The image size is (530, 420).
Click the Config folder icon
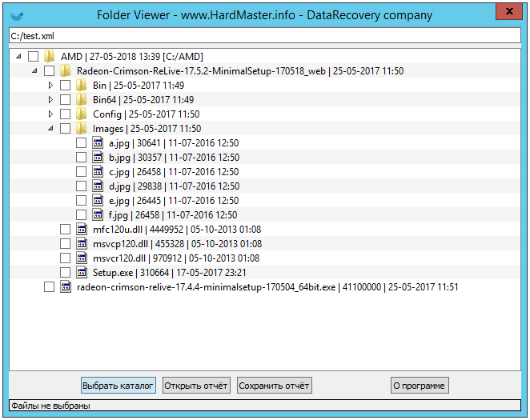[x=82, y=114]
